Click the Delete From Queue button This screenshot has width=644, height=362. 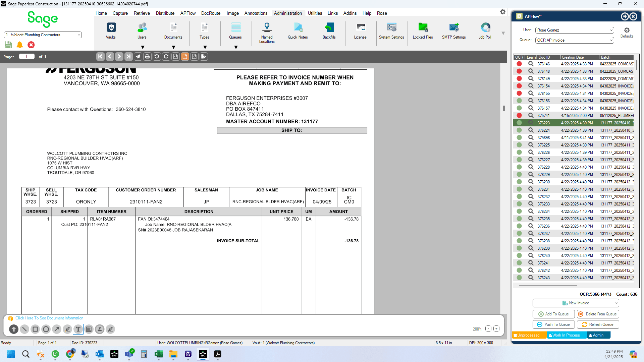pyautogui.click(x=598, y=314)
